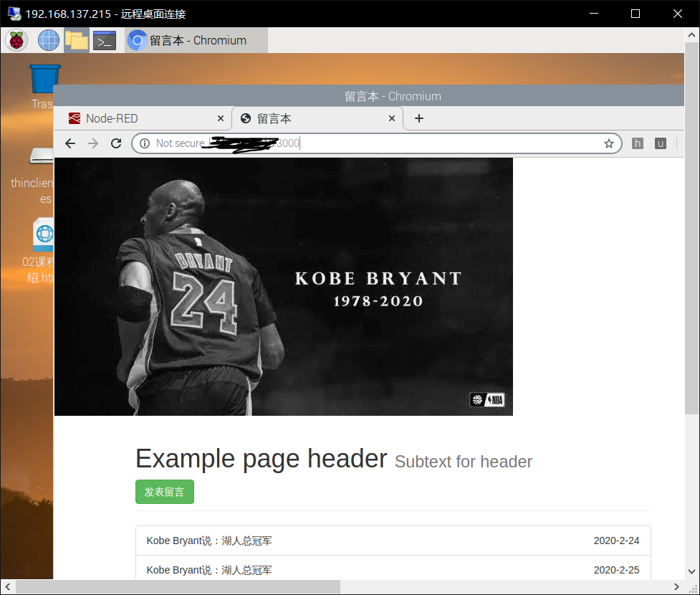This screenshot has height=595, width=700.
Task: Open the 'h' extension icon
Action: coord(638,143)
